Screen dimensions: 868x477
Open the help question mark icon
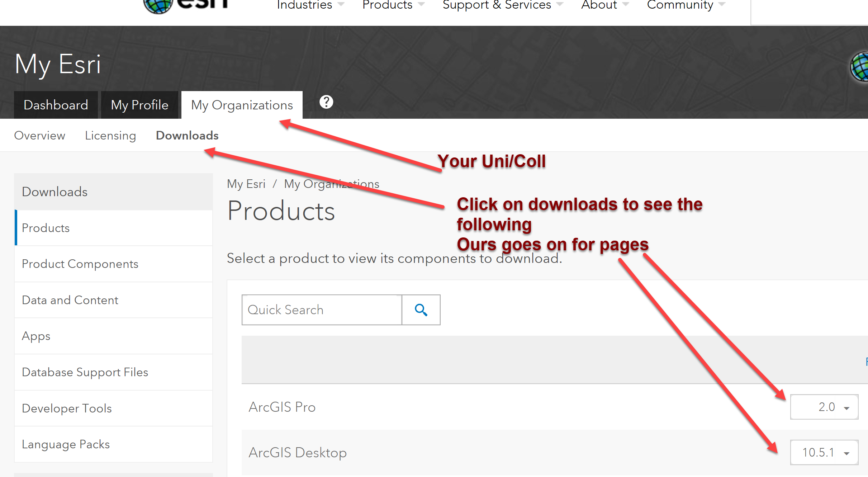(x=326, y=102)
